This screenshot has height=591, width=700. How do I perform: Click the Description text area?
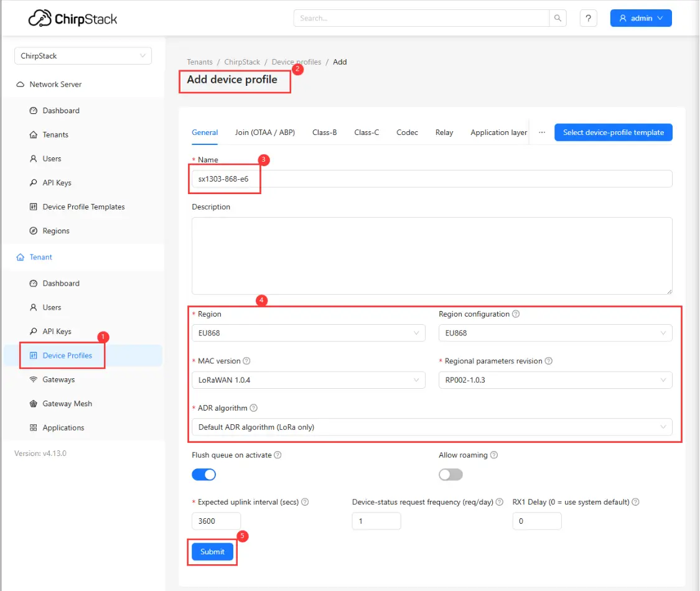click(x=432, y=256)
